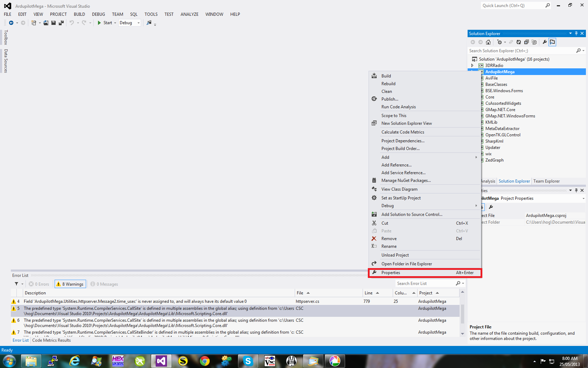Open the dropdown arrow next to Start
588x368 pixels.
click(x=115, y=23)
